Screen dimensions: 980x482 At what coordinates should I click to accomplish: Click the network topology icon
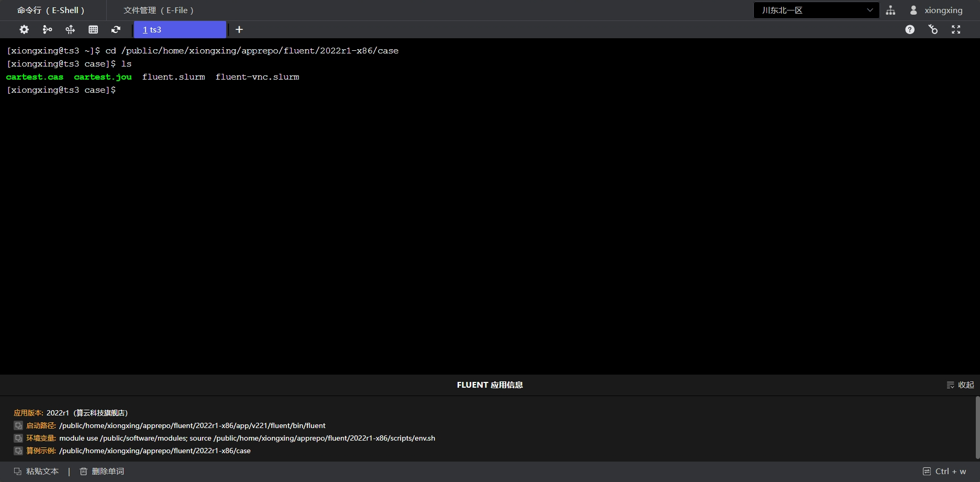[x=890, y=10]
